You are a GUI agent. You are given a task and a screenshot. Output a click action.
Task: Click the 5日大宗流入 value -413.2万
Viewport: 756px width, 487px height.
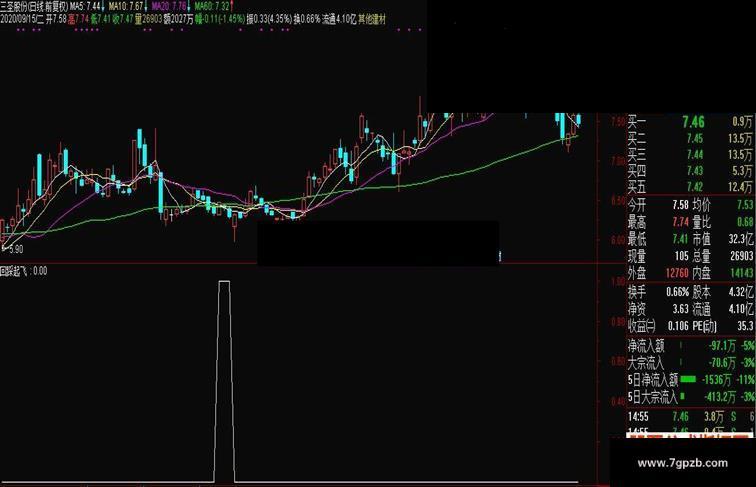719,397
